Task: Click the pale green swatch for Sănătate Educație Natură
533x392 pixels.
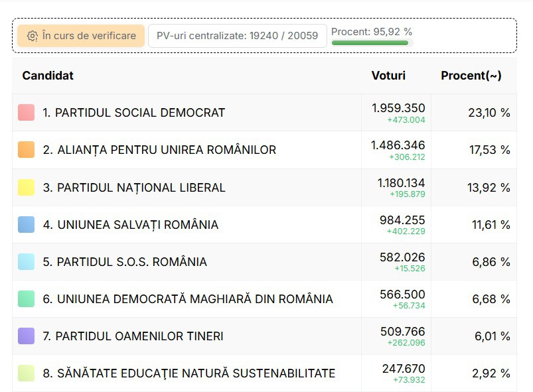Action: coord(26,373)
